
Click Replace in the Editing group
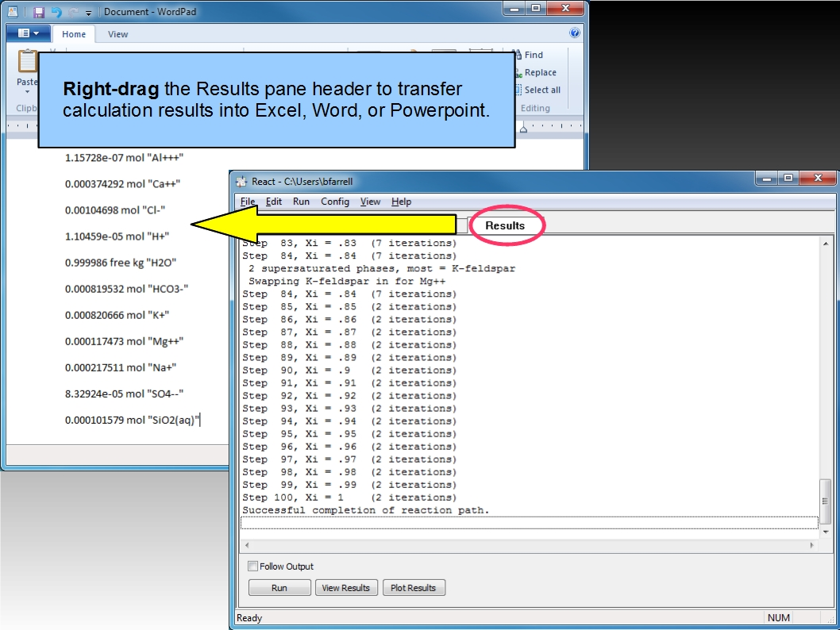tap(536, 72)
